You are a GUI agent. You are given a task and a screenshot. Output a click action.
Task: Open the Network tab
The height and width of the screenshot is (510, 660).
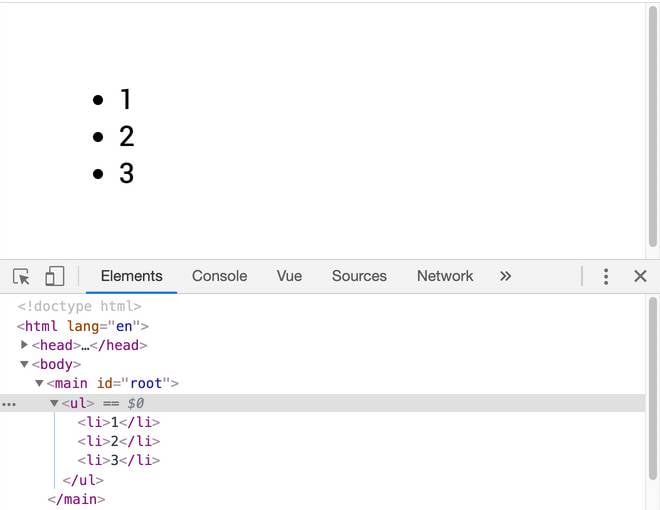(445, 276)
